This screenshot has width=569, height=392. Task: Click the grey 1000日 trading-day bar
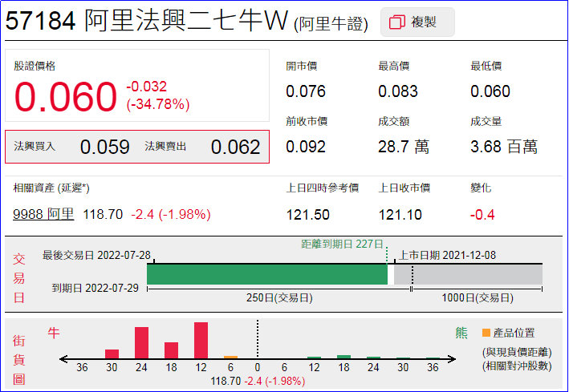click(x=477, y=274)
